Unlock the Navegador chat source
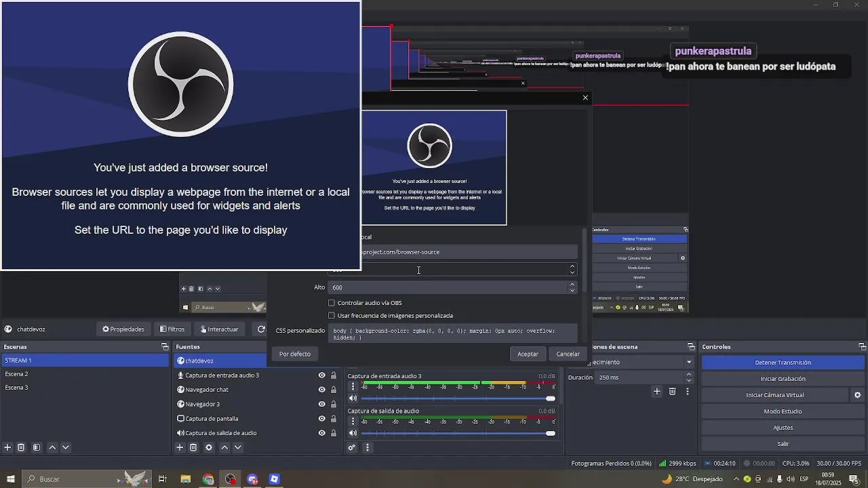 pyautogui.click(x=334, y=390)
